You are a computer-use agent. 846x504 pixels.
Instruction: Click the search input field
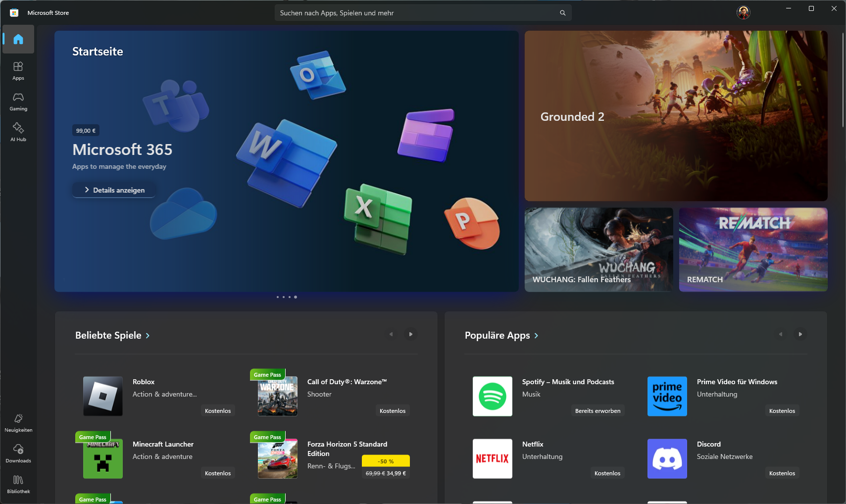[x=416, y=13]
